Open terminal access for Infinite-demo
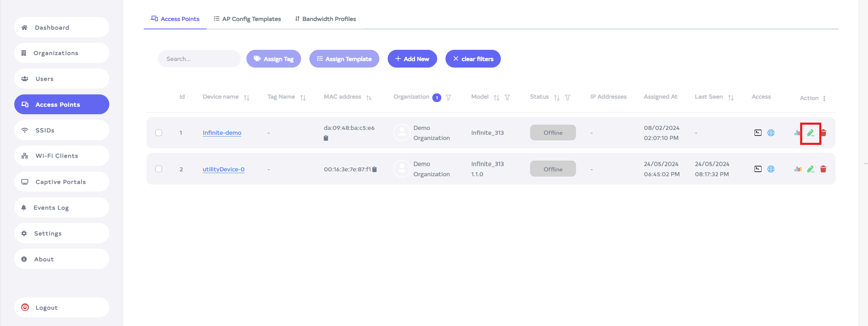The width and height of the screenshot is (868, 326). (x=758, y=133)
